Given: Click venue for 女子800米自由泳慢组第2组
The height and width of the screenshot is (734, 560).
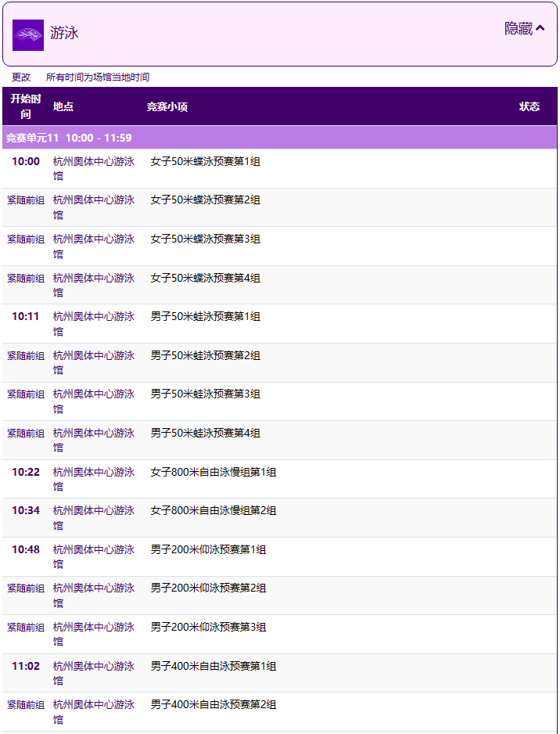Looking at the screenshot, I should [x=94, y=518].
